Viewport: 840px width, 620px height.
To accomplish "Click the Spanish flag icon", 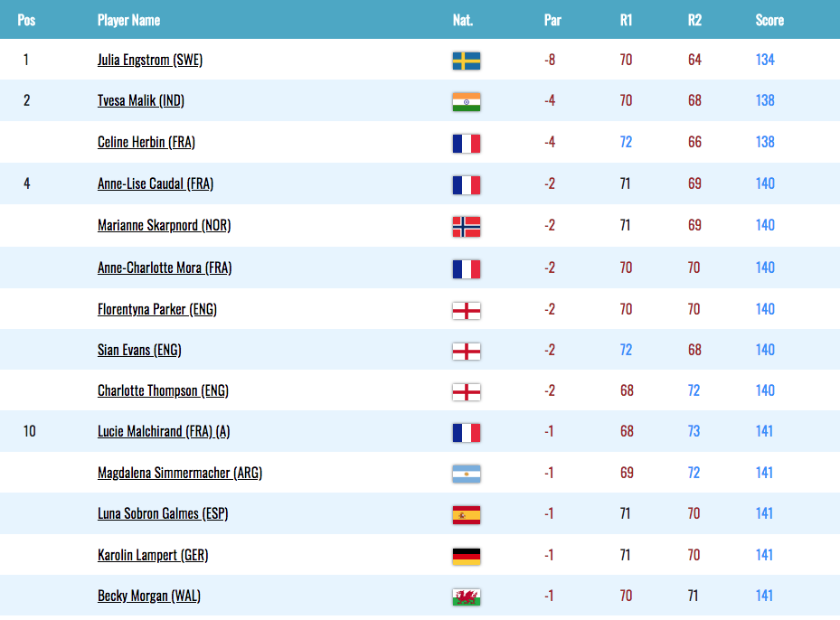I will 466,515.
